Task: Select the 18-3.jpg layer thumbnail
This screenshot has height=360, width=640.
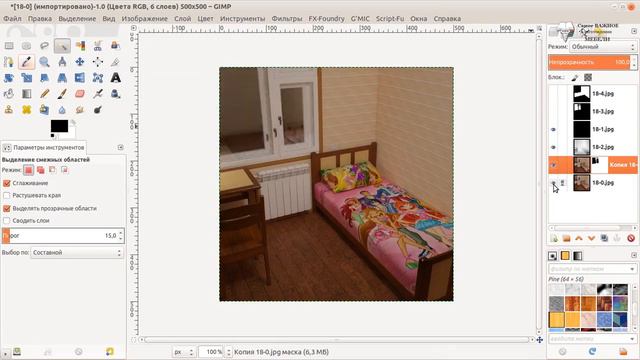Action: (582, 111)
